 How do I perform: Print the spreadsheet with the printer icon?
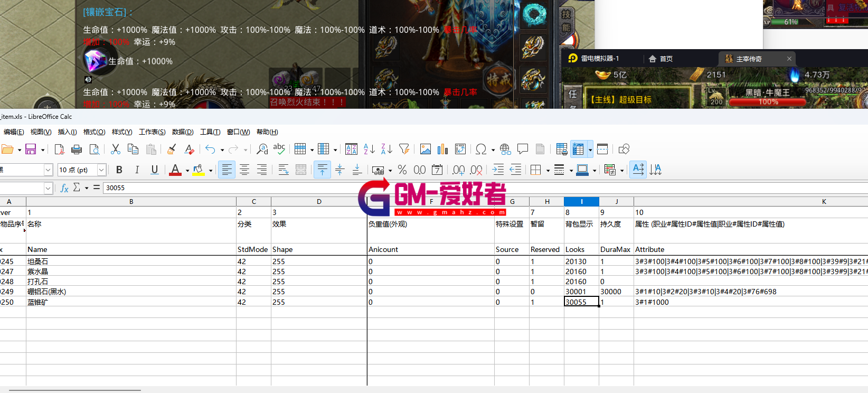tap(77, 149)
